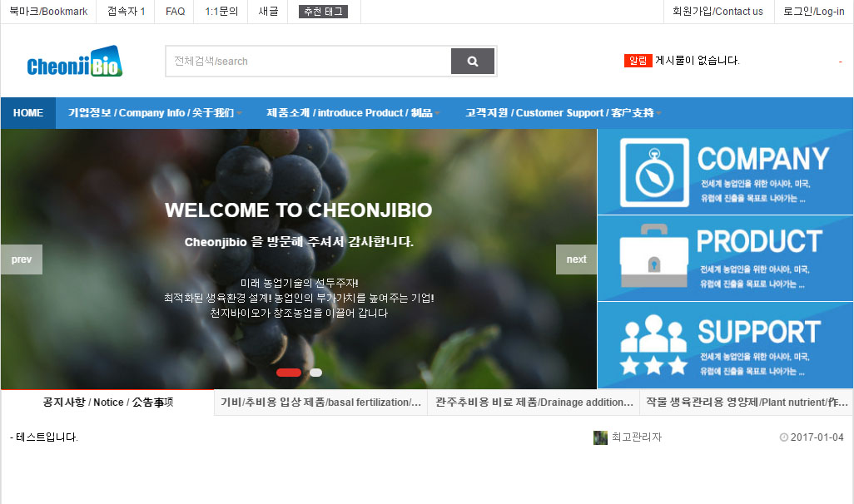Screen dimensions: 854x504
Task: Open 회원가입/Contact us link
Action: pyautogui.click(x=717, y=12)
